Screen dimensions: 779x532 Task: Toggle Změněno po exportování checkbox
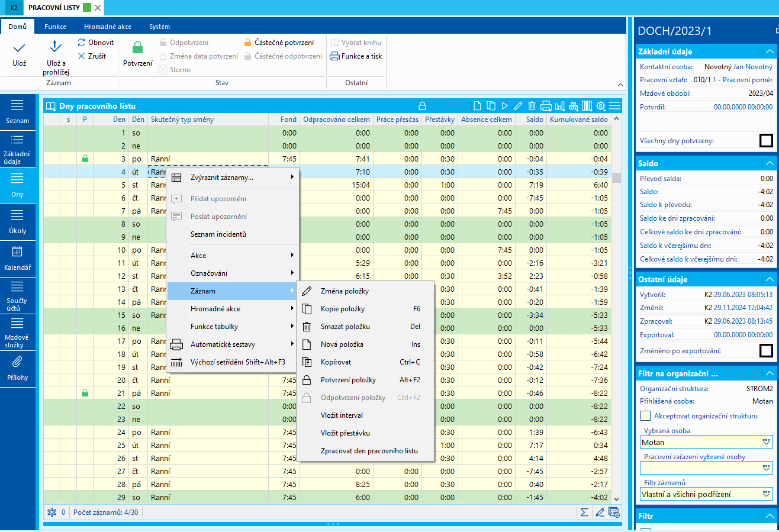[x=765, y=351]
